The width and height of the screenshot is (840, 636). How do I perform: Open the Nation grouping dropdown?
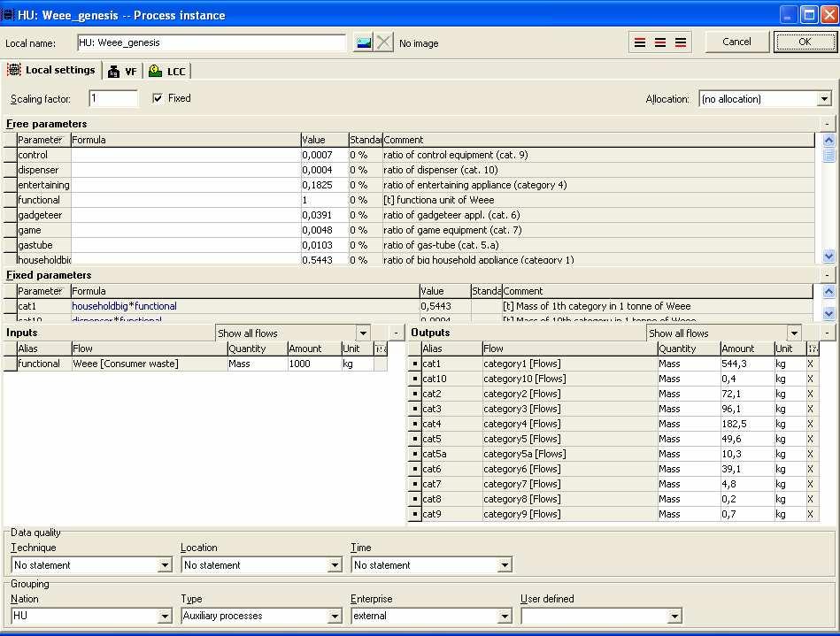coord(165,617)
